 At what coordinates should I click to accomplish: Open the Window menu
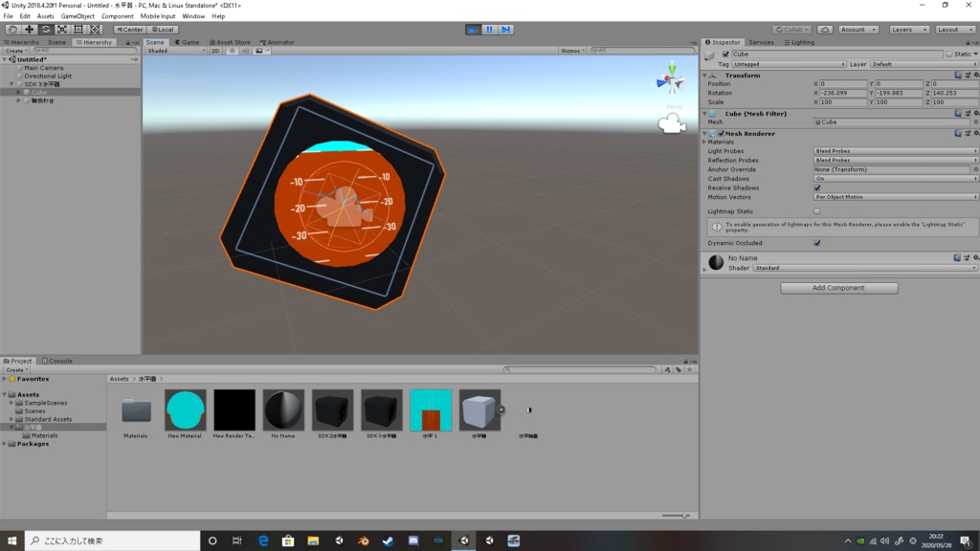click(193, 16)
